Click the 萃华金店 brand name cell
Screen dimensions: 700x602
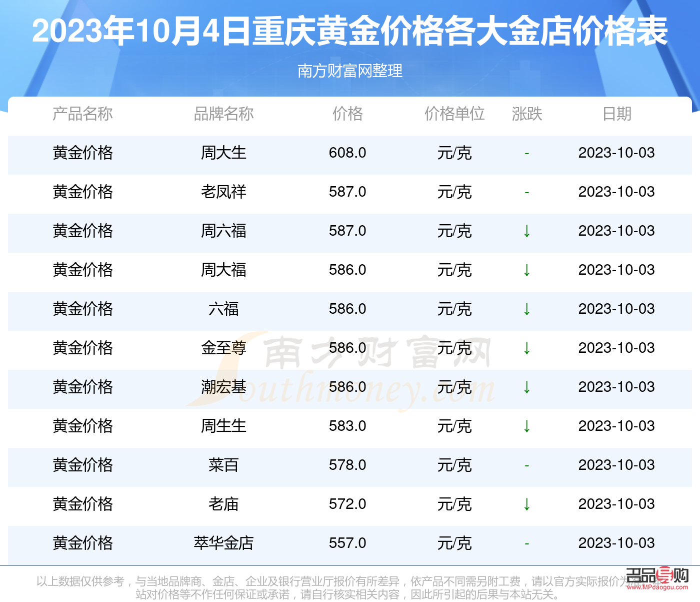[x=224, y=542]
